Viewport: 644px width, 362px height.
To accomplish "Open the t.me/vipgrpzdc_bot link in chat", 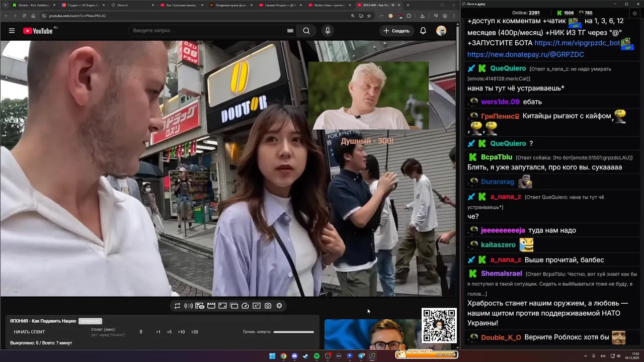I will pyautogui.click(x=577, y=43).
